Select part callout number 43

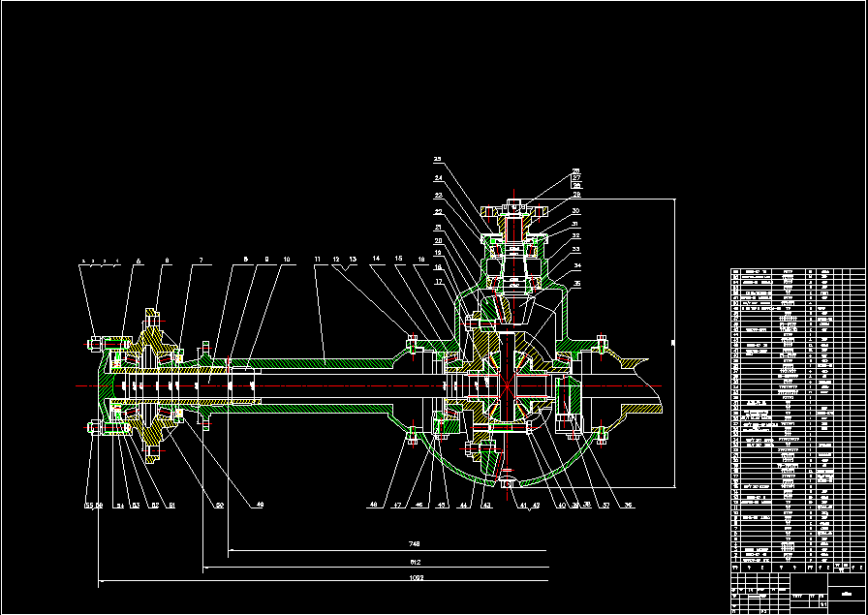486,505
